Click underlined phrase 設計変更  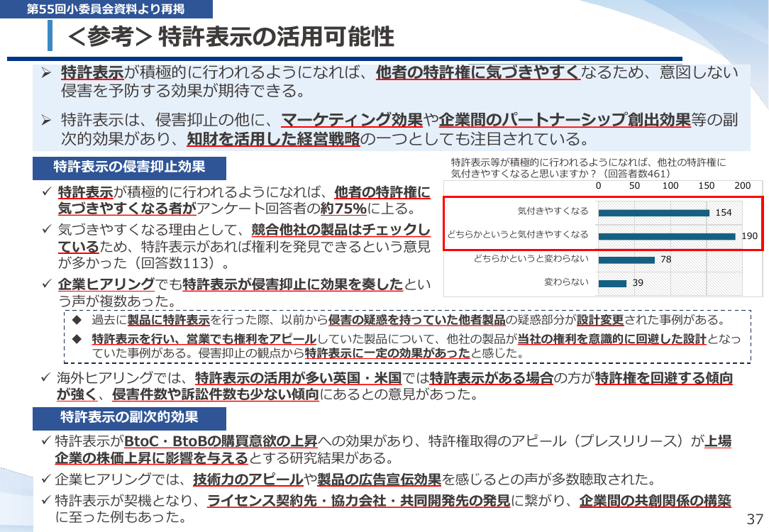point(599,320)
